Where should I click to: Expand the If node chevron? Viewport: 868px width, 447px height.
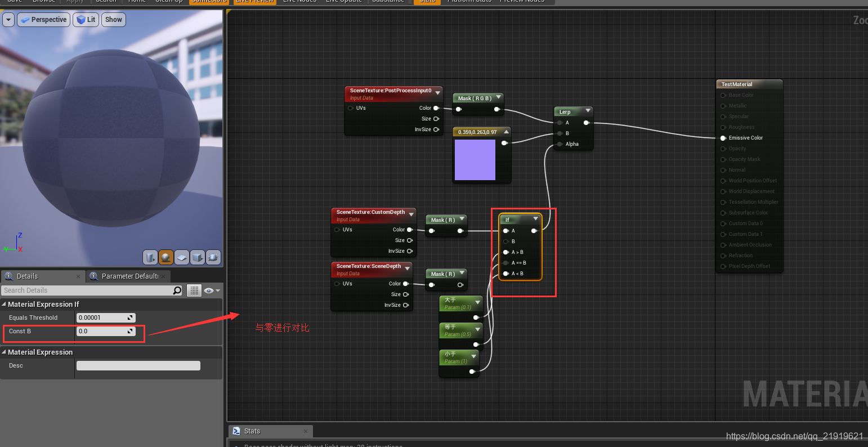(x=535, y=219)
